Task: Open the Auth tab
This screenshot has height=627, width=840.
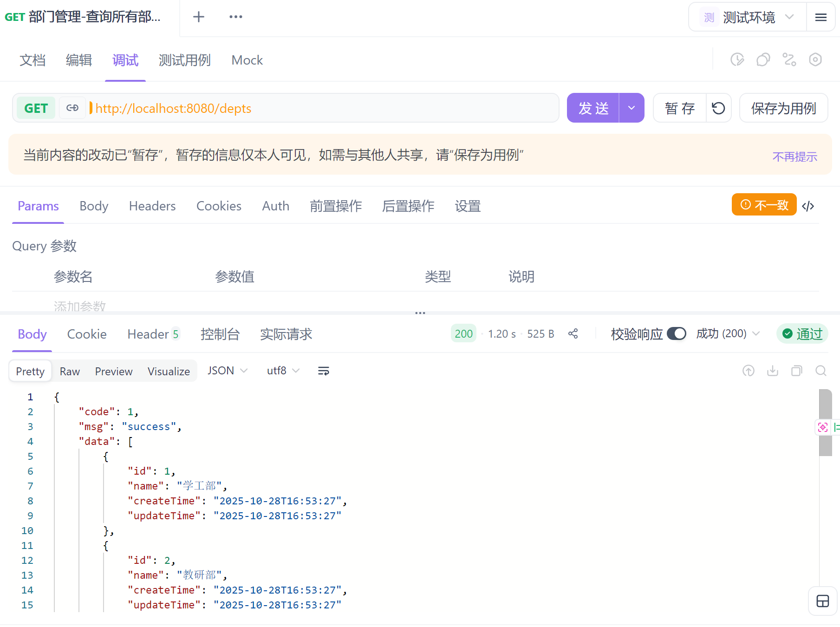Action: tap(276, 206)
